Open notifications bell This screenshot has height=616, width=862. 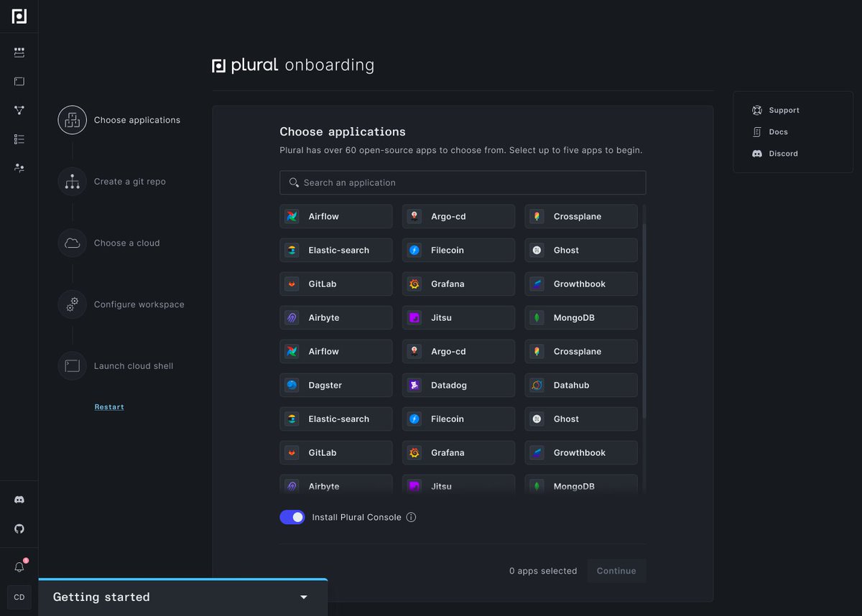point(19,567)
